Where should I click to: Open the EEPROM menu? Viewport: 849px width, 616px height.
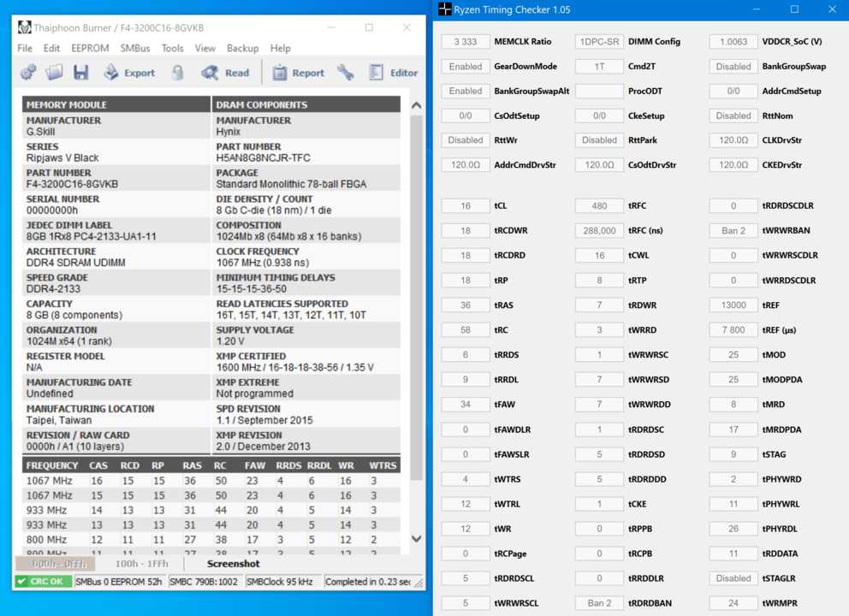(90, 48)
